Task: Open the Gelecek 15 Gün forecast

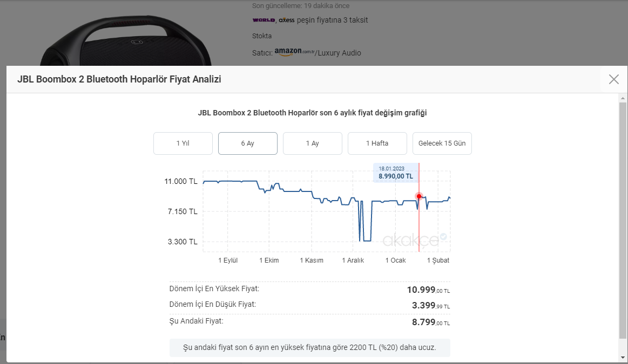Action: [442, 143]
